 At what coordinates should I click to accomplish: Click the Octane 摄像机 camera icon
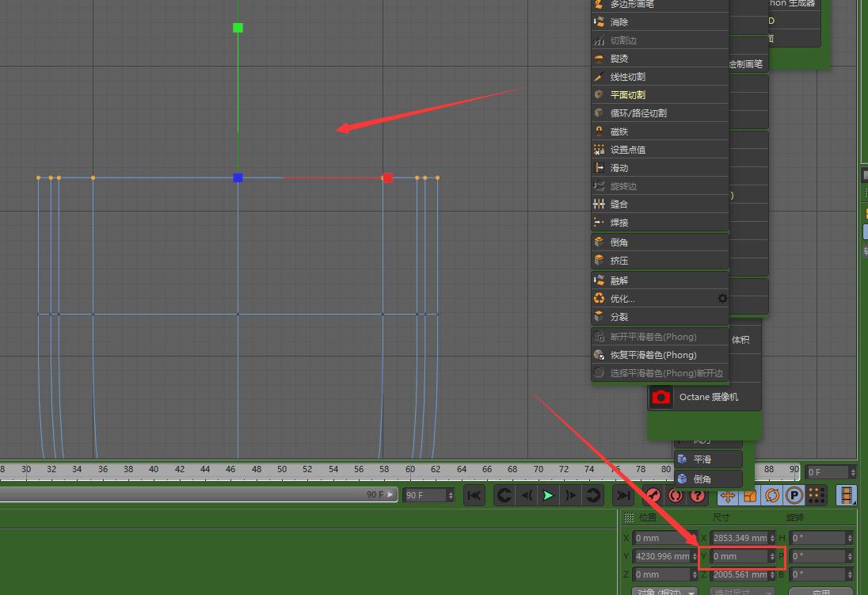click(661, 397)
